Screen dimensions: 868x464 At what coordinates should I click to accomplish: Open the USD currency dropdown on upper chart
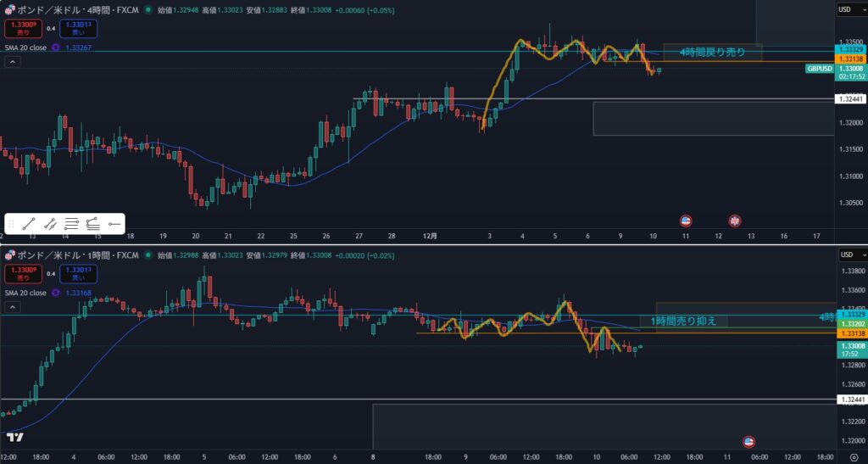click(848, 9)
